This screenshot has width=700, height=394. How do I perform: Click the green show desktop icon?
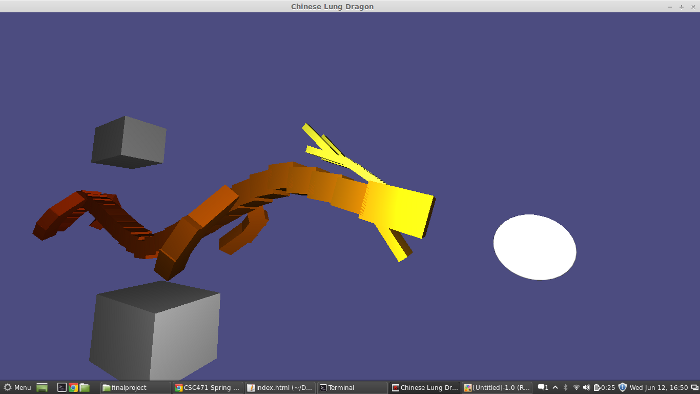click(42, 387)
